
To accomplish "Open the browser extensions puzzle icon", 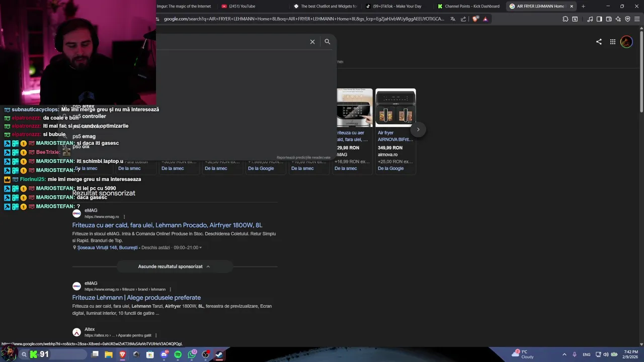I will coord(566,19).
